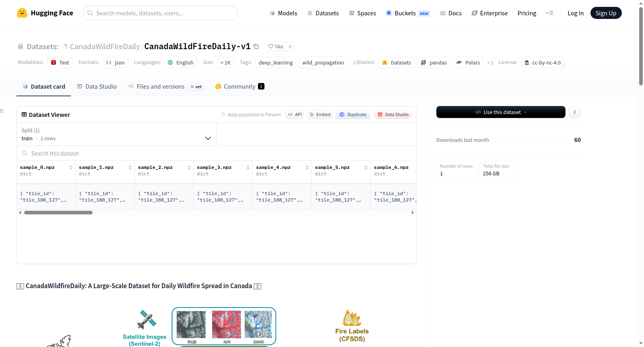This screenshot has width=644, height=347.
Task: Click the API button in Dataset Viewer
Action: (x=295, y=114)
